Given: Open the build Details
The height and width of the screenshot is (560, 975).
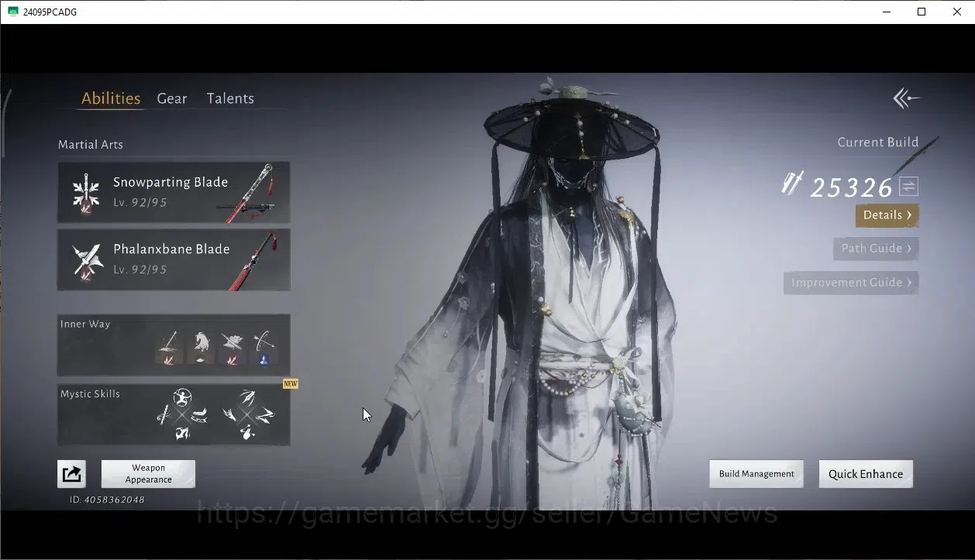Looking at the screenshot, I should point(887,215).
